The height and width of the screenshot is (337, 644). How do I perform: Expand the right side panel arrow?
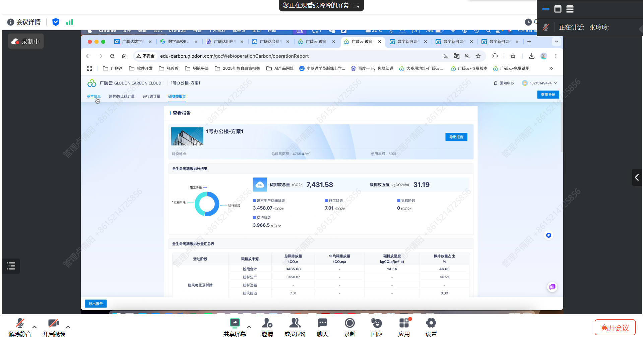[x=637, y=177]
